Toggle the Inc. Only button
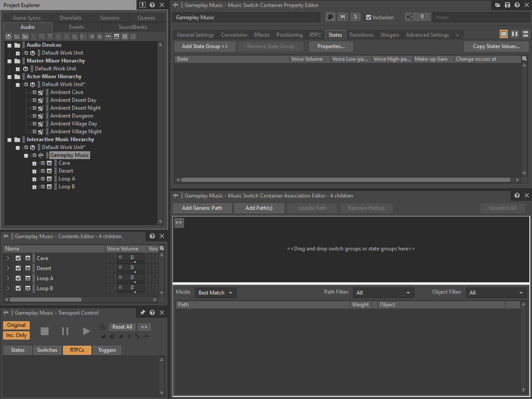 [x=16, y=335]
